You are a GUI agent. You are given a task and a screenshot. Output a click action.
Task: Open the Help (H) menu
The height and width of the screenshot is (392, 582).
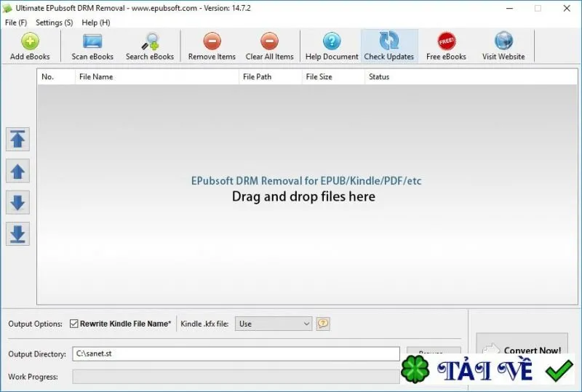[96, 23]
